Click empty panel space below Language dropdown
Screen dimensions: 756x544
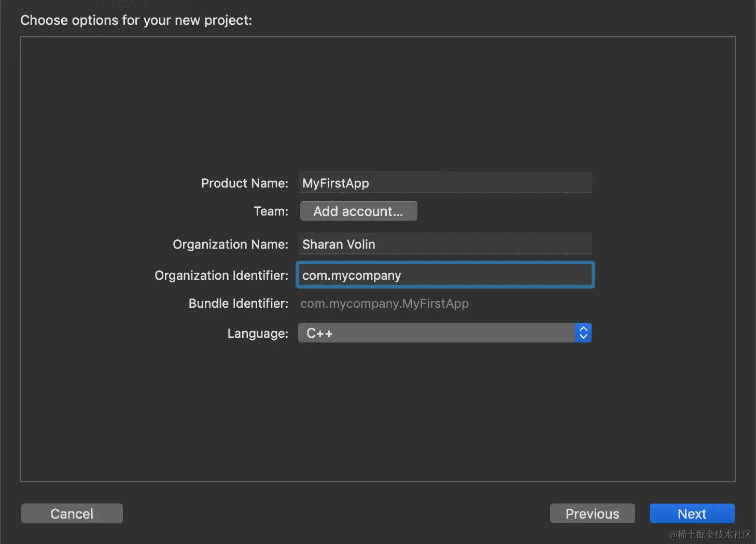coord(377,414)
